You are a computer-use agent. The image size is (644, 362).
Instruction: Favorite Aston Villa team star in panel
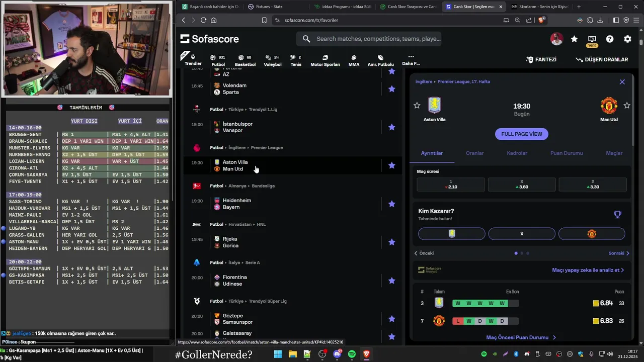click(x=417, y=105)
